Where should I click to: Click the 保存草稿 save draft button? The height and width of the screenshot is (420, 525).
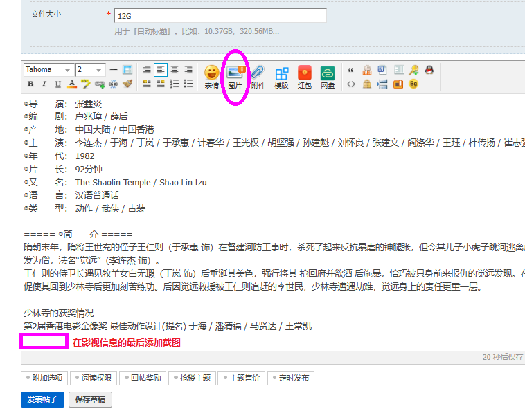91,399
